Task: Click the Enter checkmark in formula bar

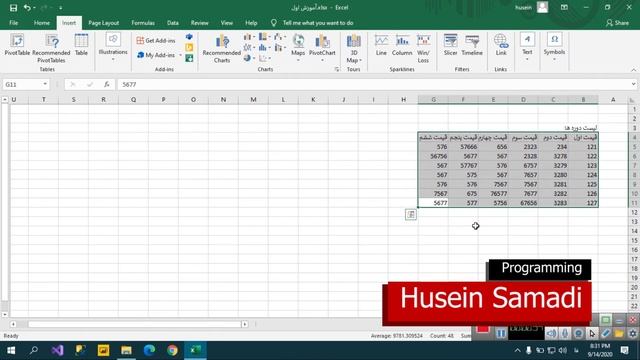Action: coord(90,84)
